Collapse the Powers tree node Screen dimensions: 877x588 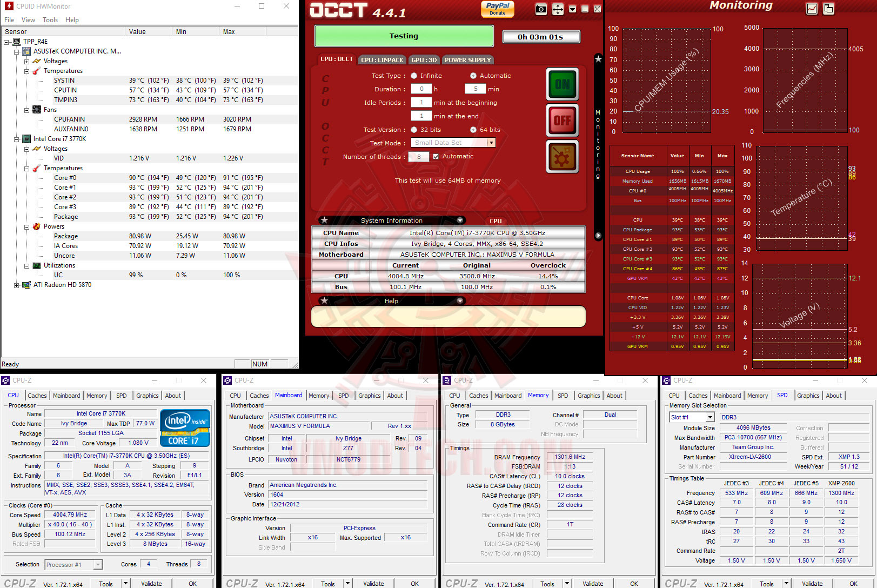26,226
